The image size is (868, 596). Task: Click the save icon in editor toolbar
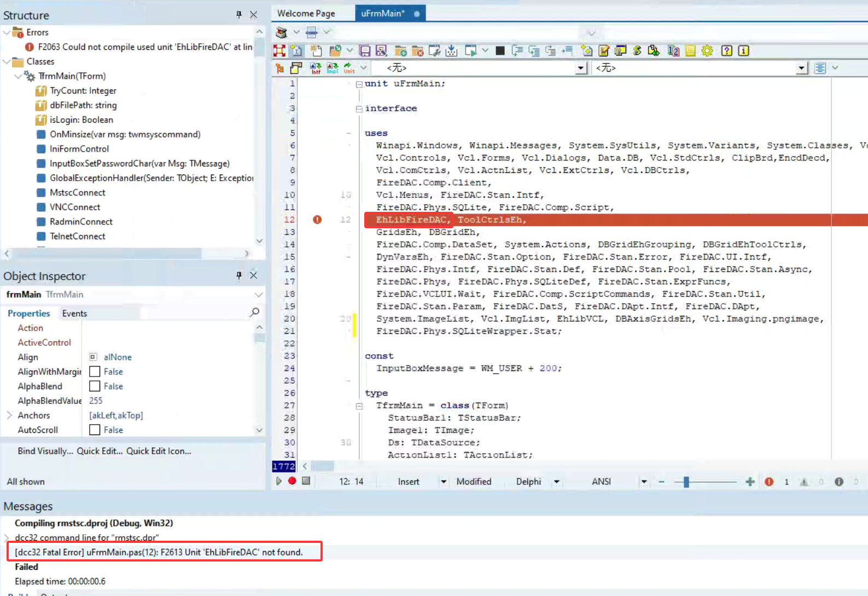[365, 51]
